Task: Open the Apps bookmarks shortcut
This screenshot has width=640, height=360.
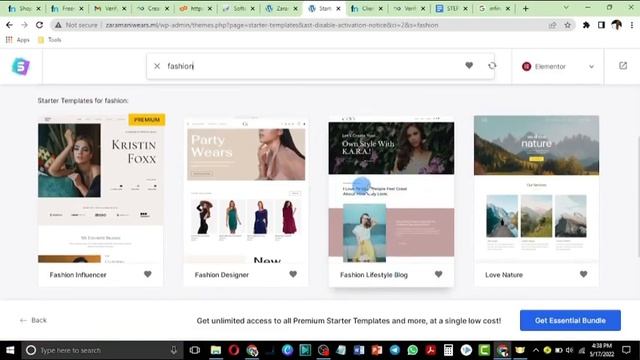Action: (x=18, y=40)
